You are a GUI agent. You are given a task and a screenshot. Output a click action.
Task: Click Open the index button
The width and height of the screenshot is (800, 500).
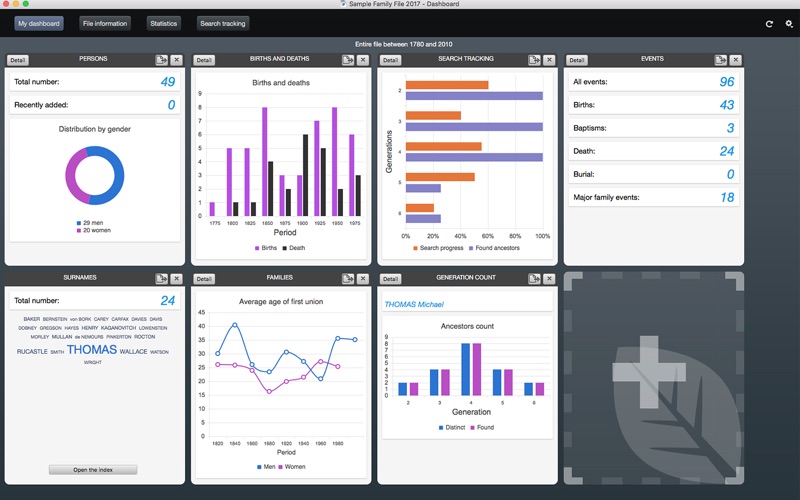point(93,469)
